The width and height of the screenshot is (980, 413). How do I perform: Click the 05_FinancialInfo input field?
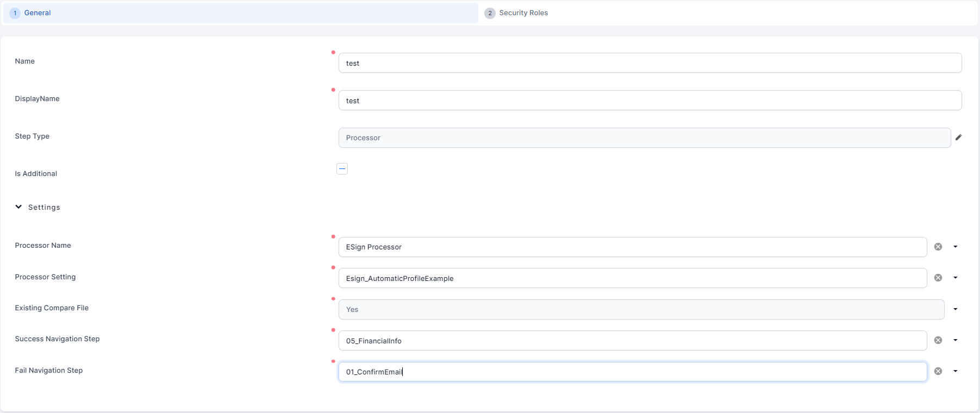pyautogui.click(x=632, y=341)
